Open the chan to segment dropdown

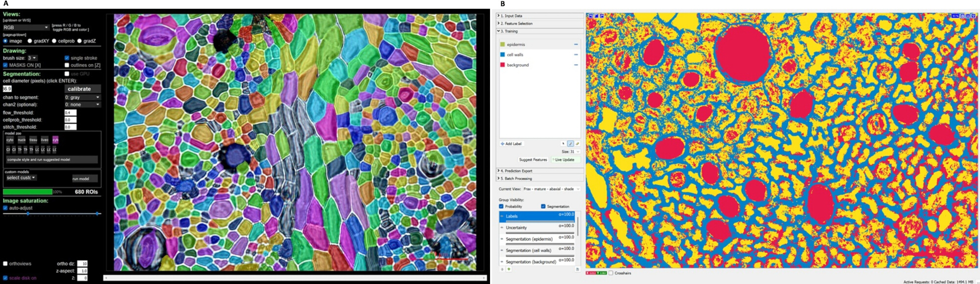(x=82, y=98)
